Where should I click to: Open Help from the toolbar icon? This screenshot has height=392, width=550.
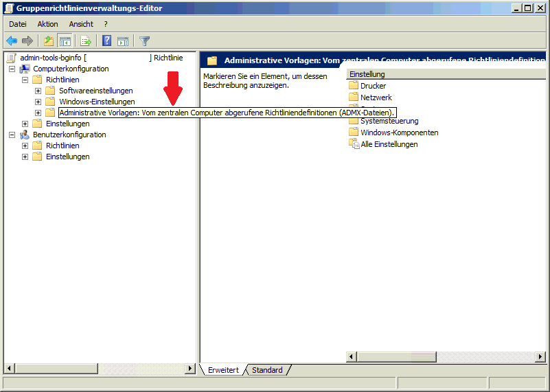(x=107, y=41)
